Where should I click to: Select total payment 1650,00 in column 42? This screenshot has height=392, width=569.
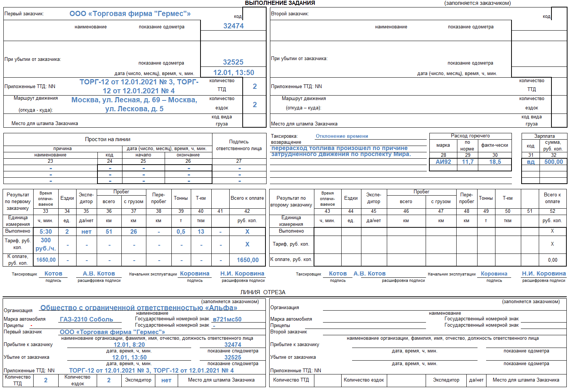[248, 260]
